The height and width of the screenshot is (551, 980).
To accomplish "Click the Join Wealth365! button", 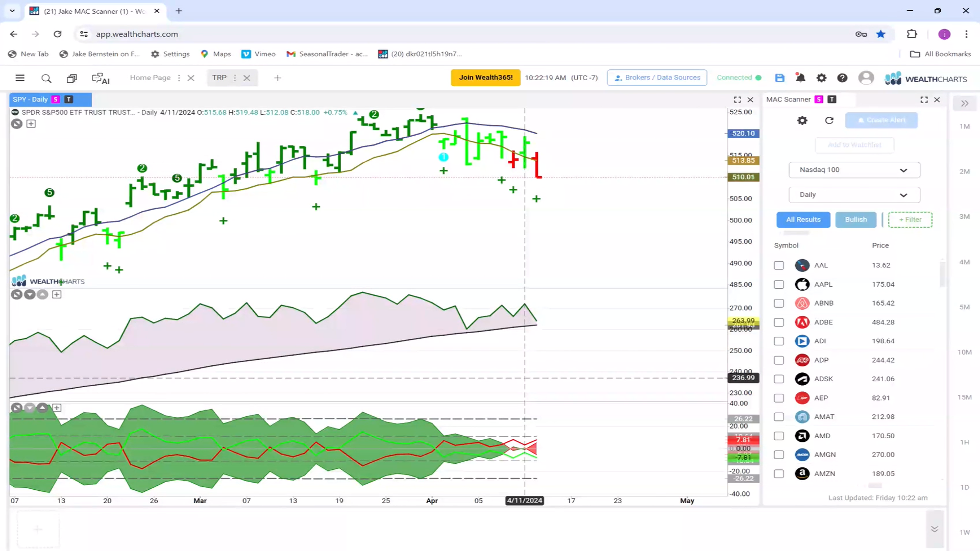I will tap(485, 78).
